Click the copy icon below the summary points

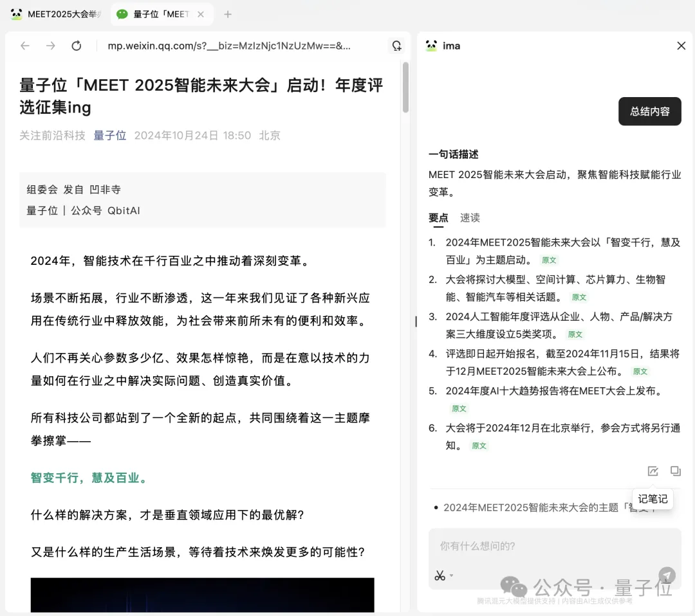click(675, 471)
